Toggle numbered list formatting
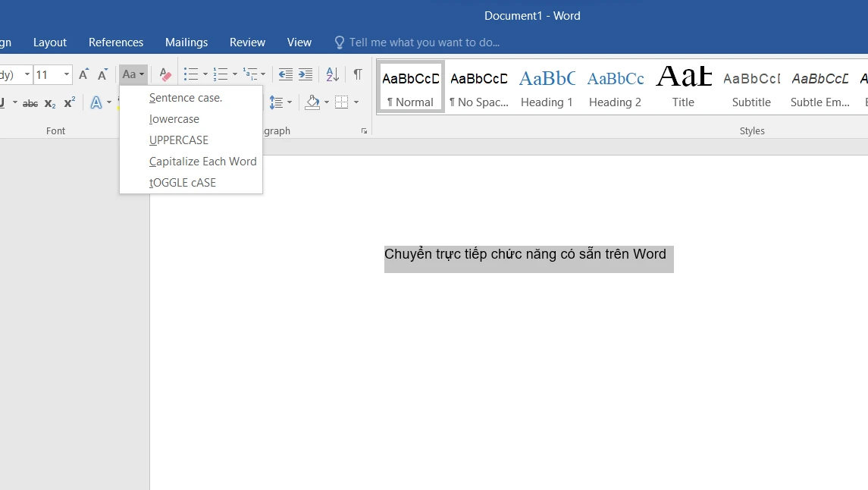Screen dimensions: 868x490 tap(221, 74)
